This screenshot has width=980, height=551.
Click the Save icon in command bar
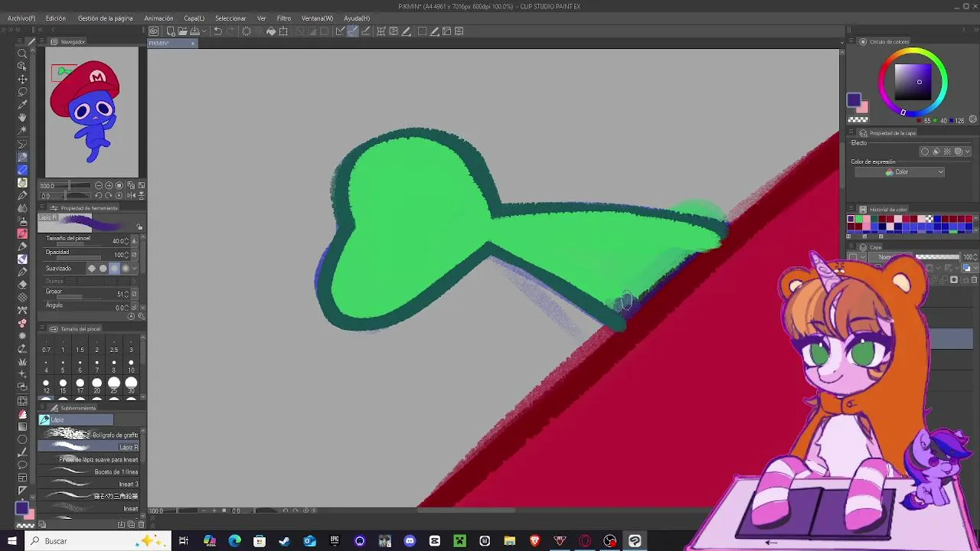[x=194, y=31]
